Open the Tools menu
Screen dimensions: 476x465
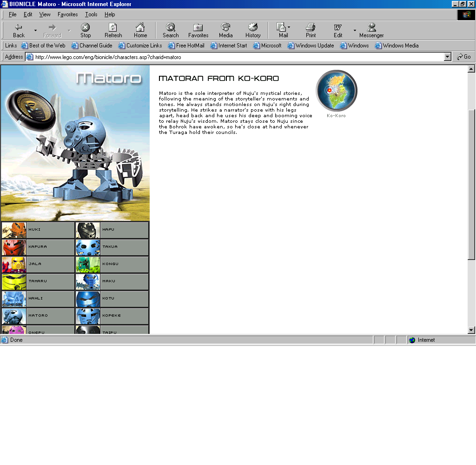point(91,14)
